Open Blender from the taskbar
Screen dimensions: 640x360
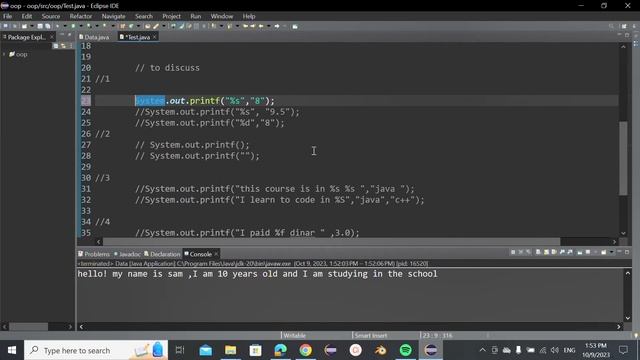380,350
